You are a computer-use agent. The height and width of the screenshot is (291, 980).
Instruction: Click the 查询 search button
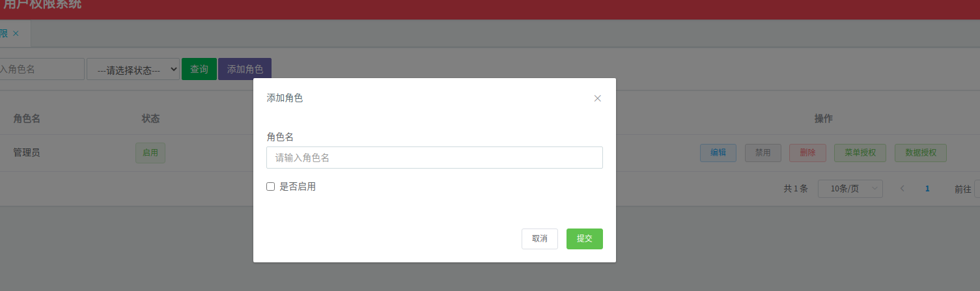(x=199, y=69)
